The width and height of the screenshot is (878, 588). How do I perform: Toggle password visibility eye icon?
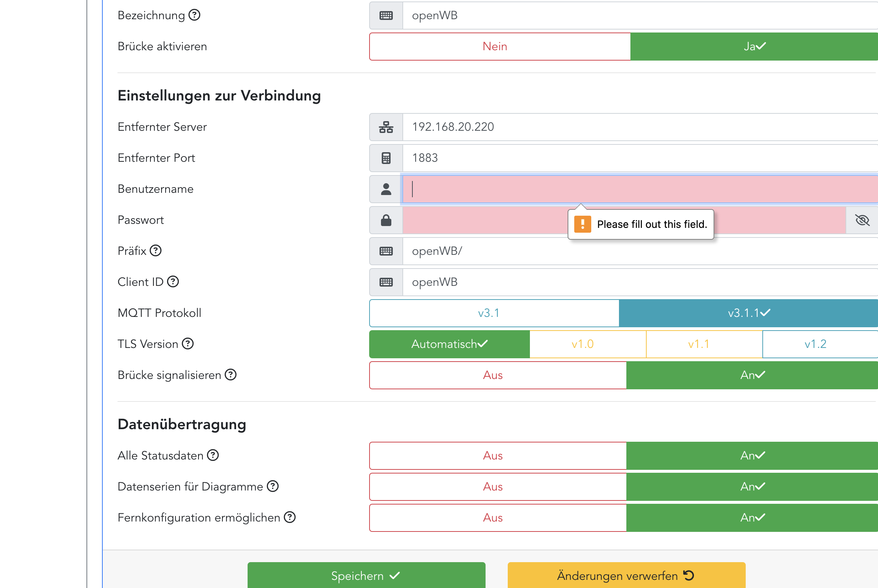click(x=862, y=220)
